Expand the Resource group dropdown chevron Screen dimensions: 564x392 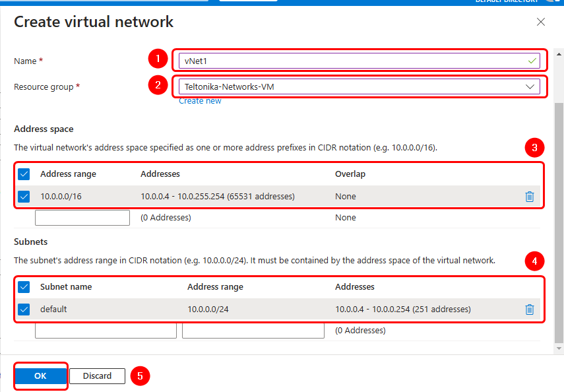pos(530,86)
